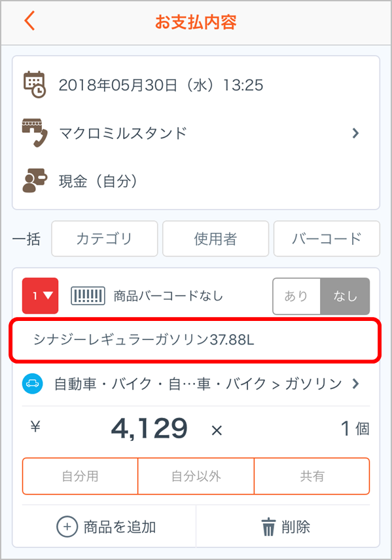Tap bulk 使用者 button

215,238
